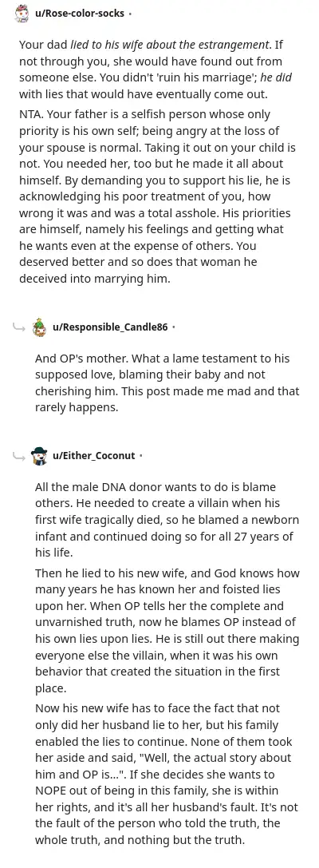This screenshot has height=868, width=319.
Task: Click the u/Either_Coconut avatar with hat
Action: [x=39, y=456]
